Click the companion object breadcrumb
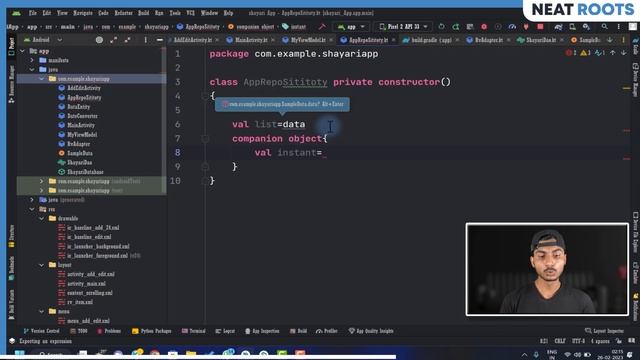Screen dimensions: 640x360 point(251,27)
